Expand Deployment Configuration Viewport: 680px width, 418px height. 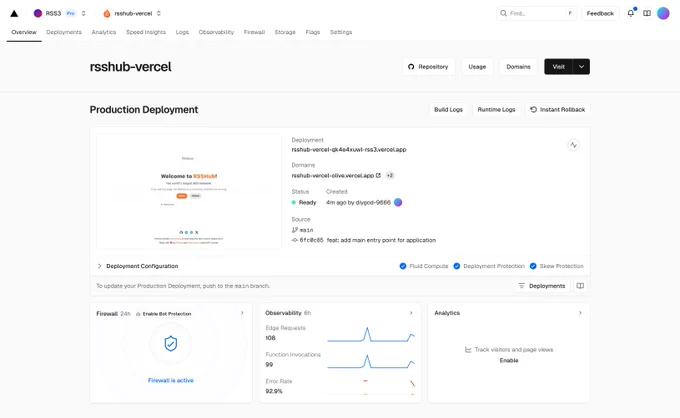(x=137, y=266)
